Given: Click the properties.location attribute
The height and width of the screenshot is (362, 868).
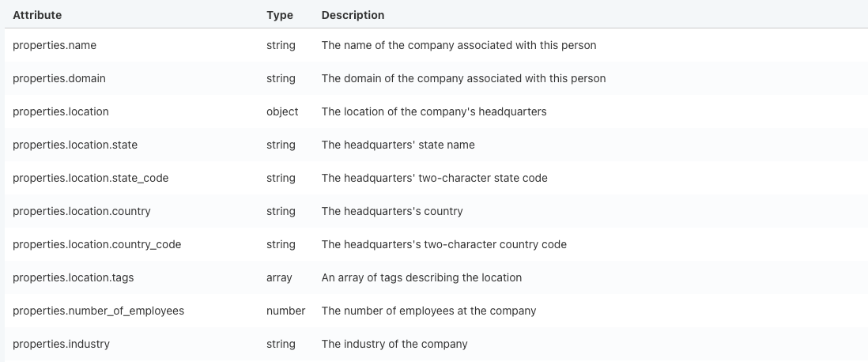Looking at the screenshot, I should [61, 111].
